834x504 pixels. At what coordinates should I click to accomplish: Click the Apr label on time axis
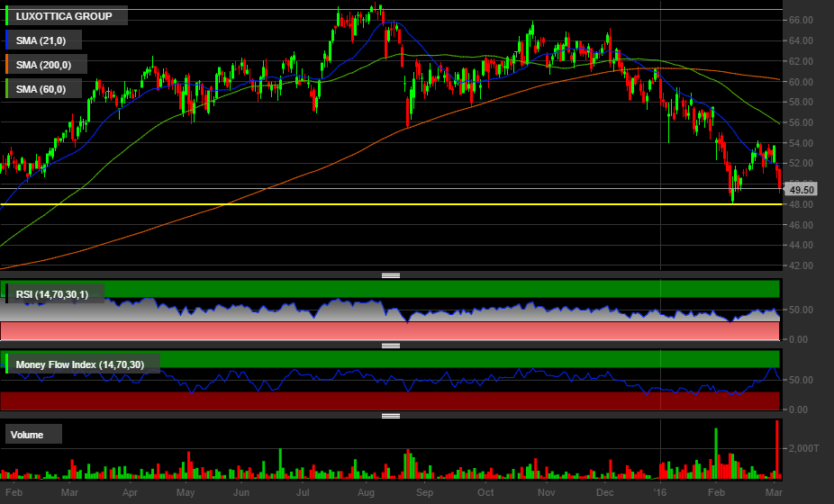coord(130,492)
